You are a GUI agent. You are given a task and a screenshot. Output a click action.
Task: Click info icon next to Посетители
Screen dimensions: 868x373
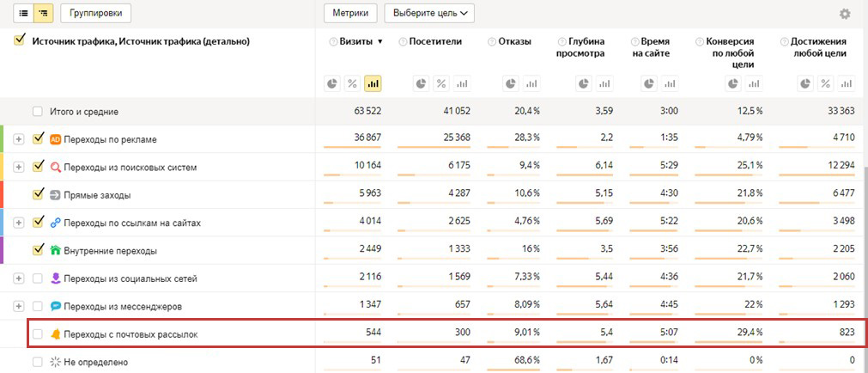point(403,41)
